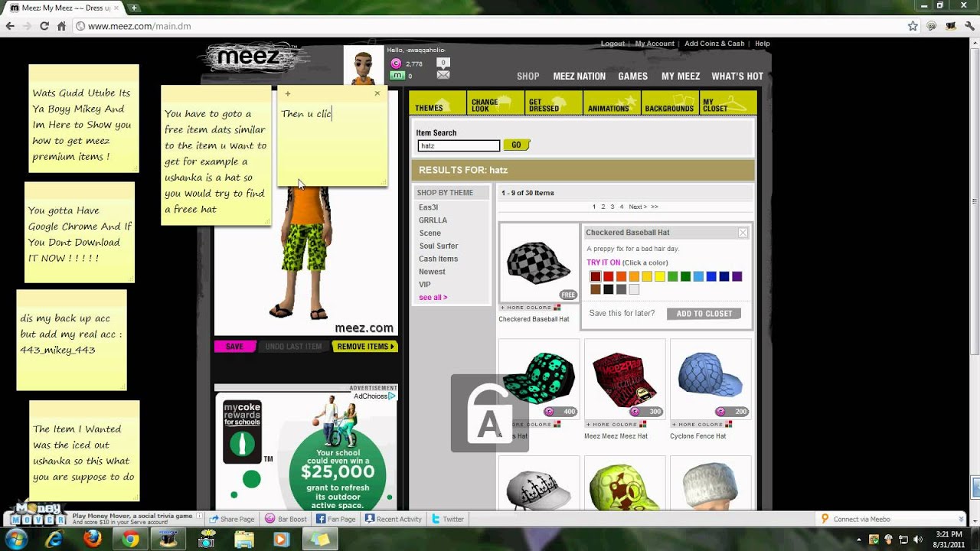
Task: Click Connect via Meebo
Action: click(x=855, y=519)
